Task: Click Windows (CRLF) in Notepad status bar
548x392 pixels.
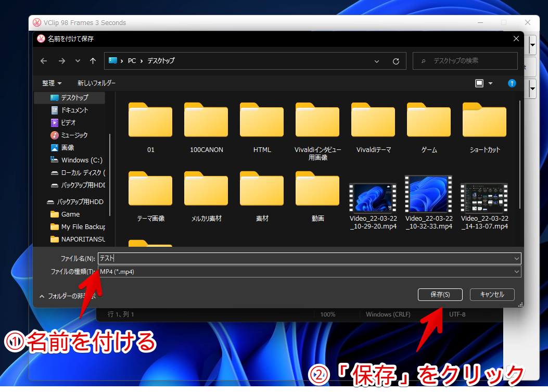Action: coord(388,314)
